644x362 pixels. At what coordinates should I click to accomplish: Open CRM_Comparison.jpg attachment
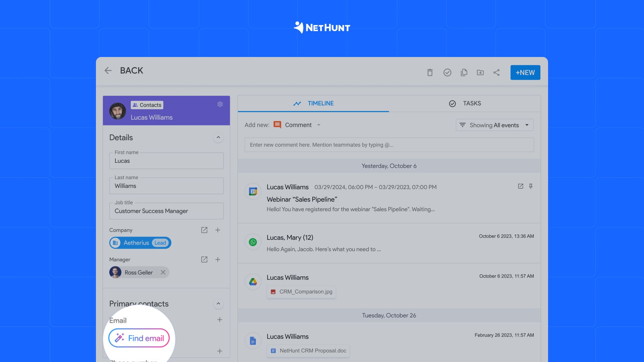click(x=301, y=292)
